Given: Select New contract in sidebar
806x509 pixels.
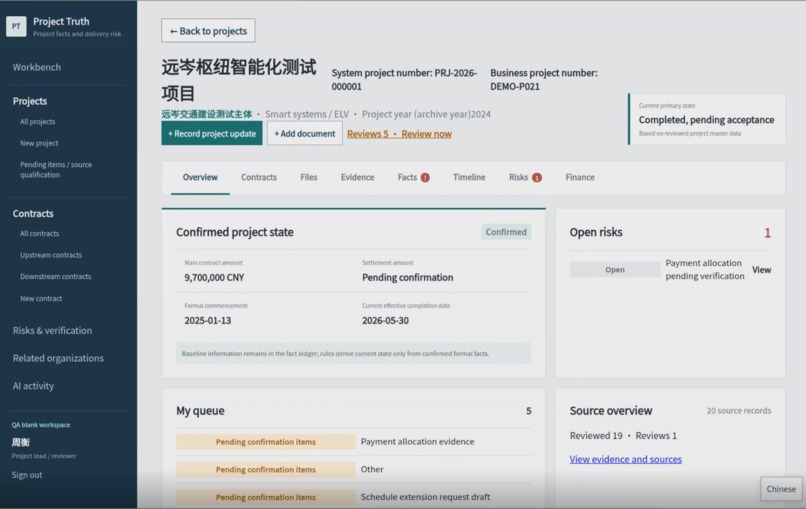Looking at the screenshot, I should 41,298.
